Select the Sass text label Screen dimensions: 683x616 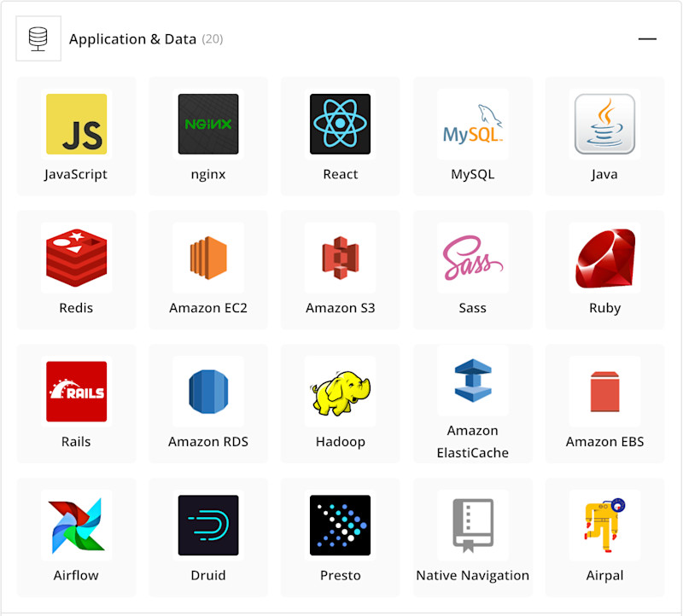click(473, 308)
